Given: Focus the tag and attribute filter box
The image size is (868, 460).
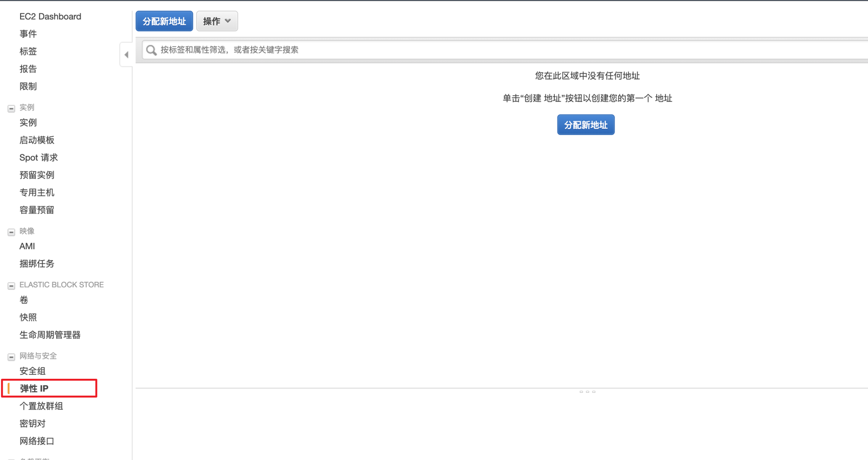Looking at the screenshot, I should coord(488,50).
